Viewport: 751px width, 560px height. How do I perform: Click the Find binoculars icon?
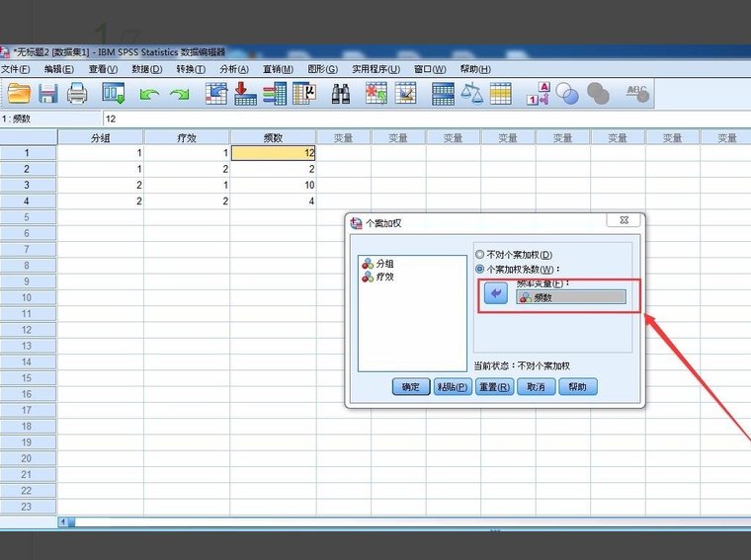[x=341, y=94]
